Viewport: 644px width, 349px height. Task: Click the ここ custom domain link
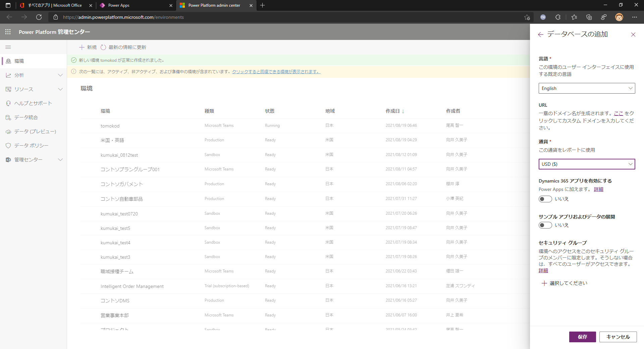coord(619,113)
